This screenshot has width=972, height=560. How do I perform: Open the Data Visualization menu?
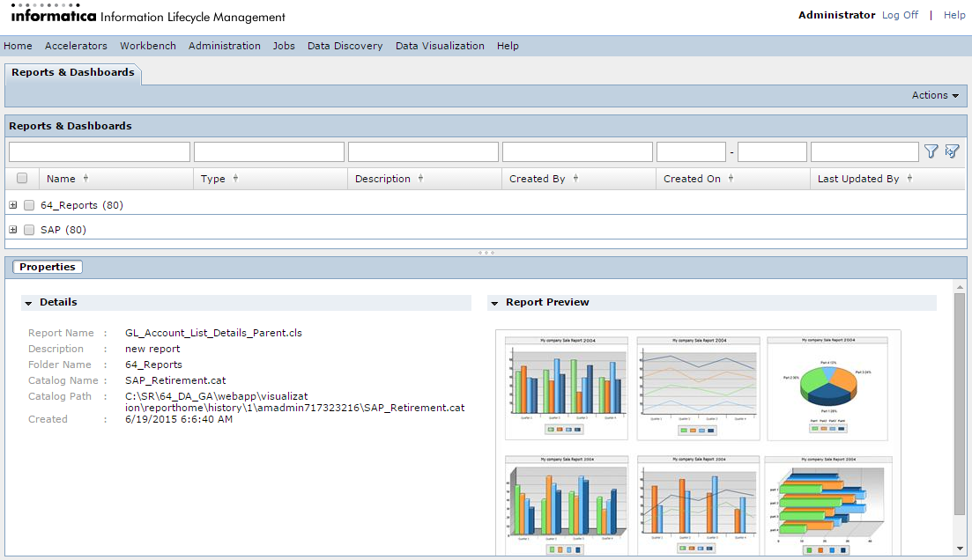tap(440, 46)
